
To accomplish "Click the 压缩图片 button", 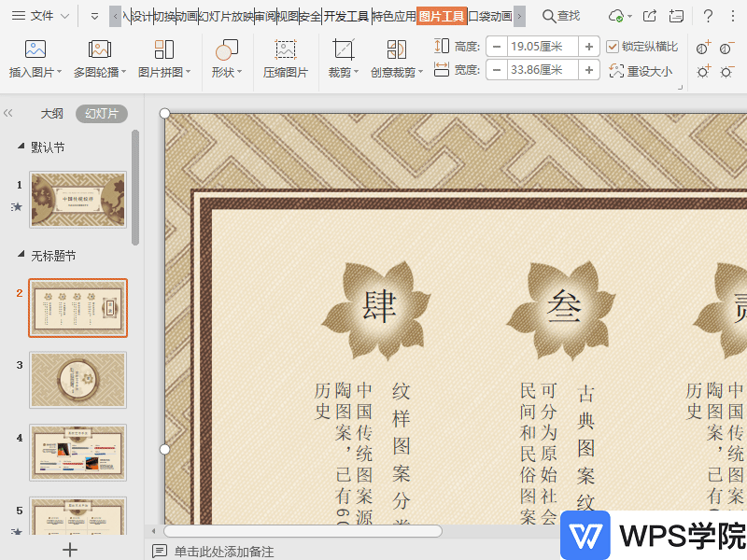I will (286, 59).
